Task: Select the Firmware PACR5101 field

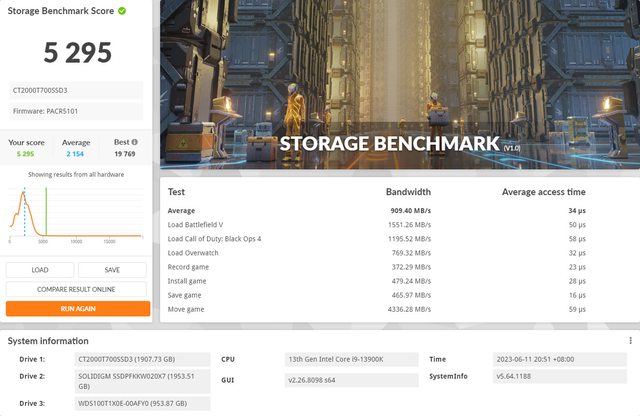Action: [77, 110]
